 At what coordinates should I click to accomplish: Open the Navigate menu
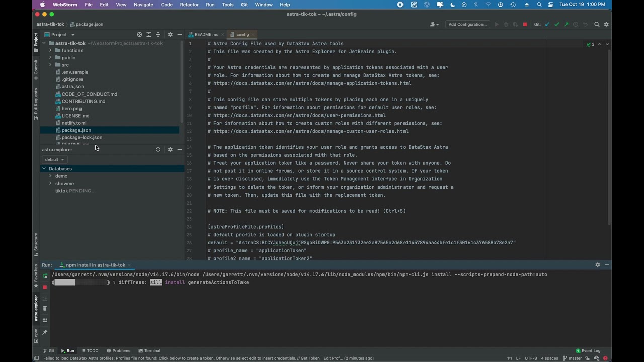tap(143, 5)
